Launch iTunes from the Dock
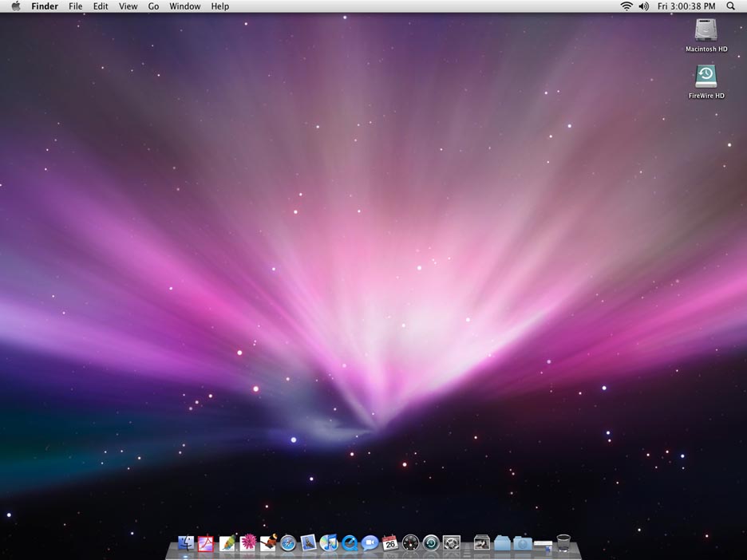This screenshot has height=560, width=747. pyautogui.click(x=329, y=543)
